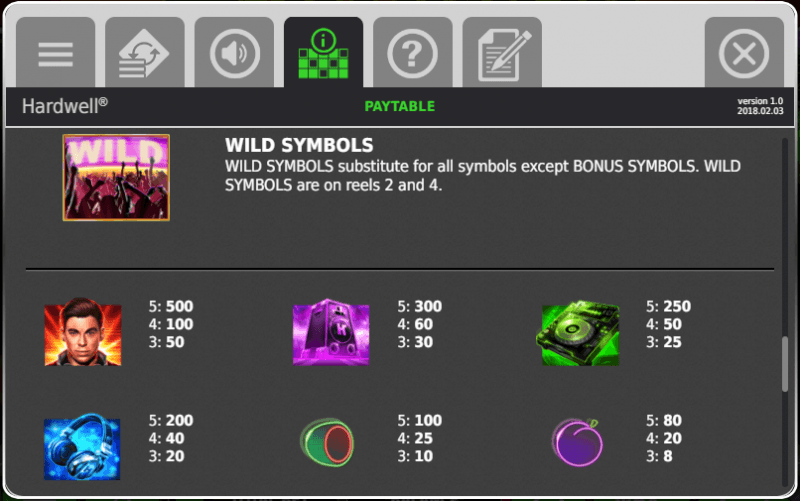800x501 pixels.
Task: Click the version 1.0 label
Action: [x=760, y=101]
